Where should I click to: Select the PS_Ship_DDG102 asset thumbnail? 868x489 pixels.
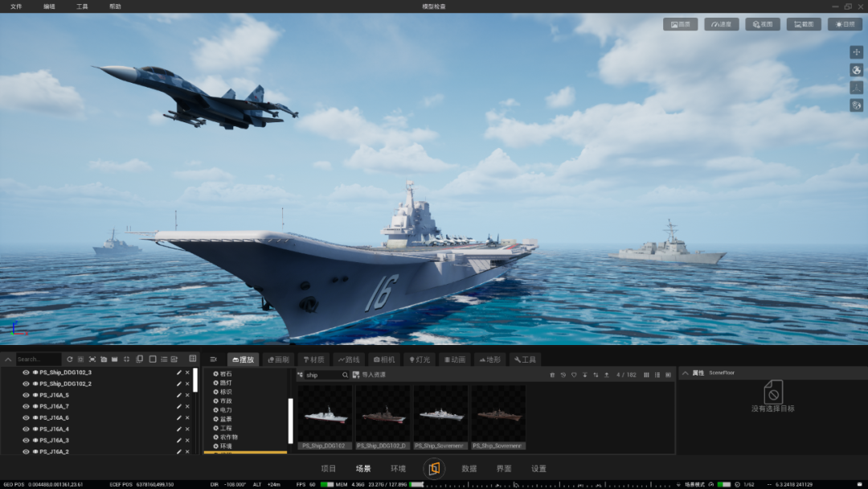(325, 417)
